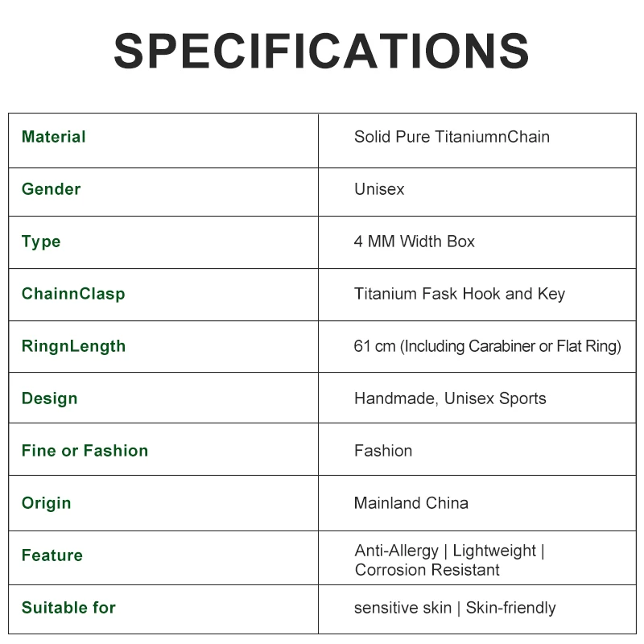Image resolution: width=644 pixels, height=644 pixels.
Task: Click the Suitable for label
Action: (68, 608)
